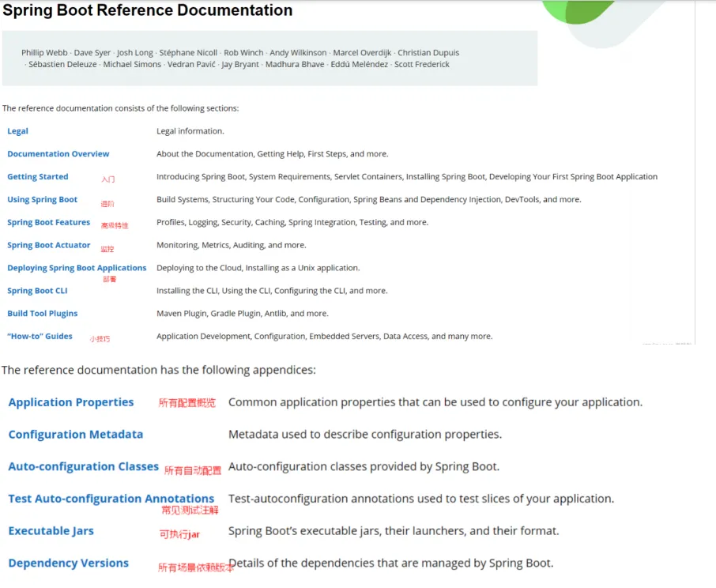Open the Auto-configuration Classes appendix
The image size is (716, 588).
(x=83, y=466)
